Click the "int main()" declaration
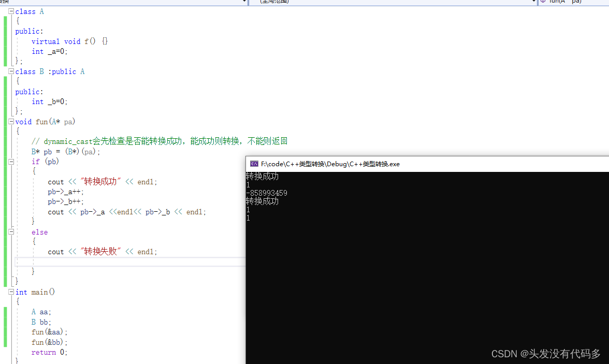The image size is (609, 364). tap(35, 292)
